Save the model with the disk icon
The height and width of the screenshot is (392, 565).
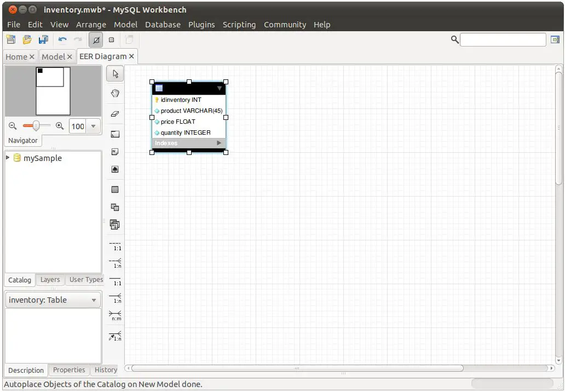pyautogui.click(x=43, y=39)
